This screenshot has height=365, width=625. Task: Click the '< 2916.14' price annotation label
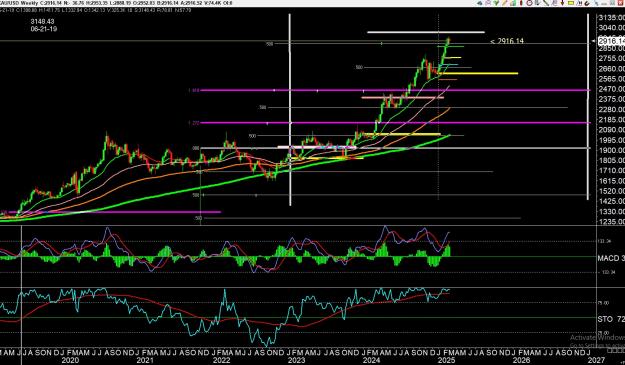coord(507,41)
